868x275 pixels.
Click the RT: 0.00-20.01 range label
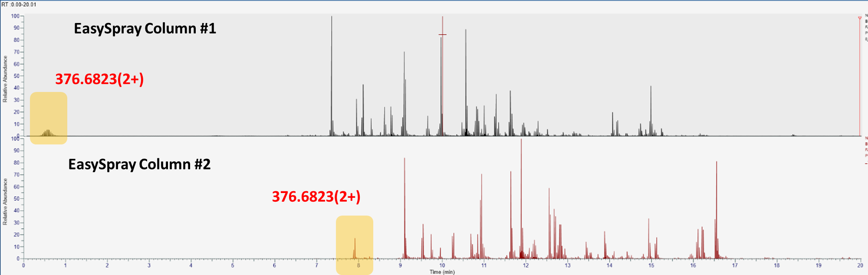coord(19,4)
